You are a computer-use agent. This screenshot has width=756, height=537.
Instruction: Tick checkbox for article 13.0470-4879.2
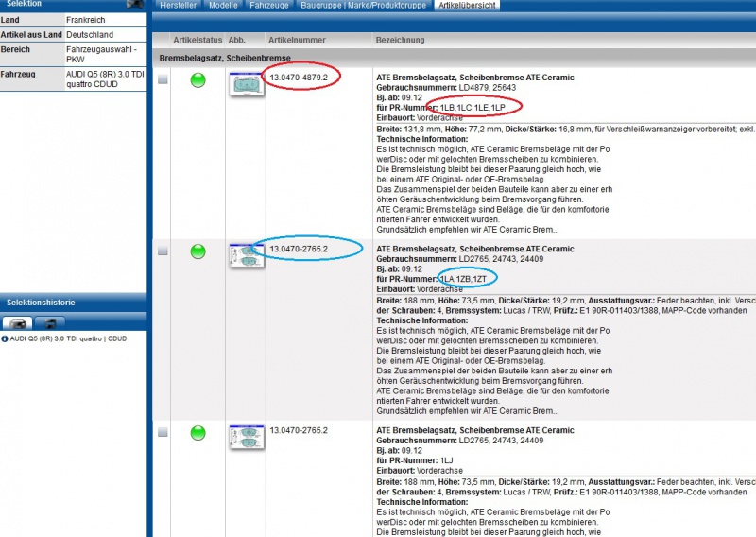[163, 80]
